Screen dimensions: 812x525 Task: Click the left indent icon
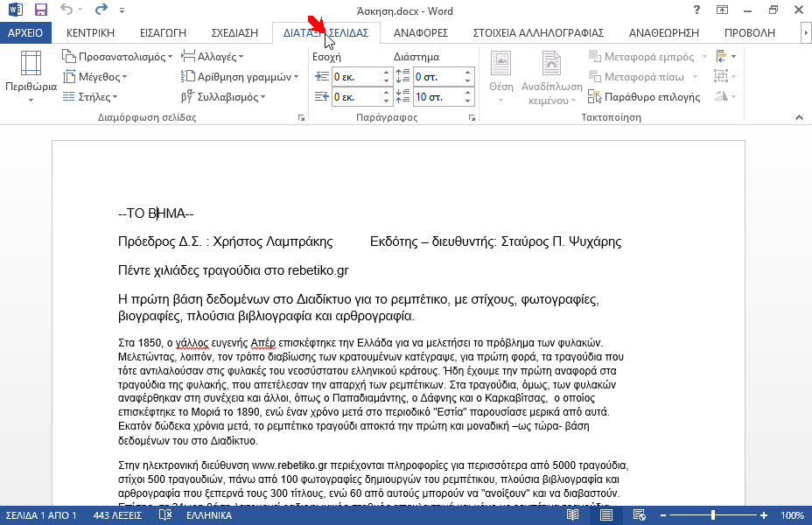point(322,77)
